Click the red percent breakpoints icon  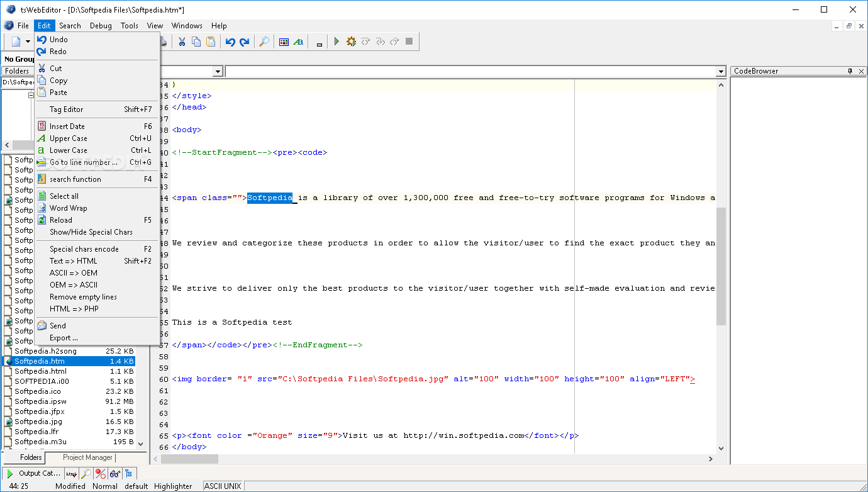(100, 473)
